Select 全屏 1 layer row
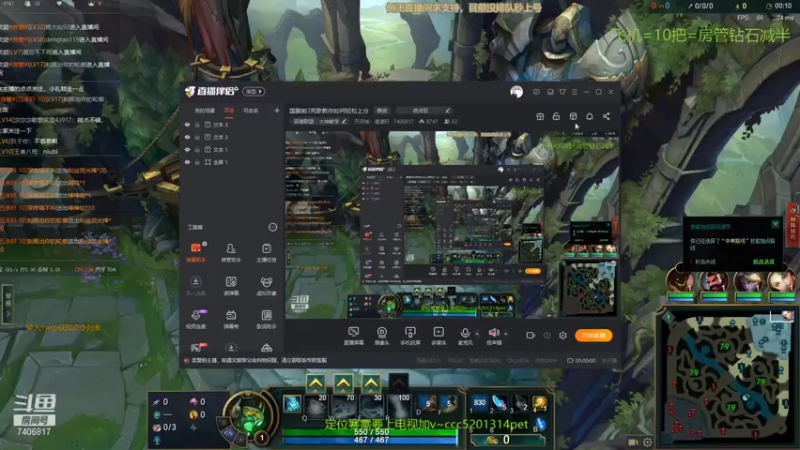 tap(232, 162)
